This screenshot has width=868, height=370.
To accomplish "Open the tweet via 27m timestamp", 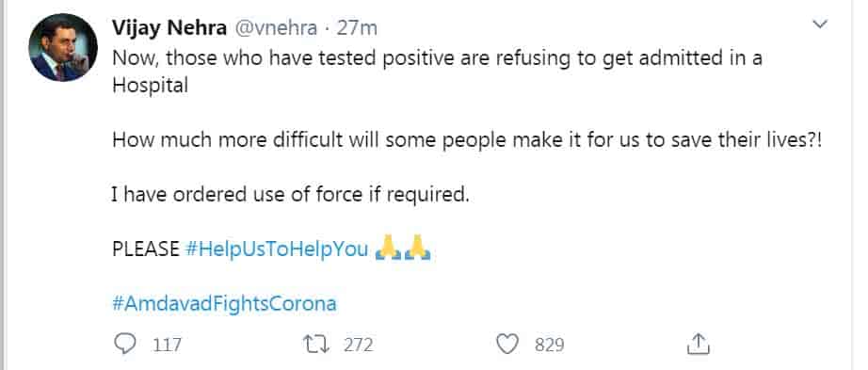I will (357, 27).
